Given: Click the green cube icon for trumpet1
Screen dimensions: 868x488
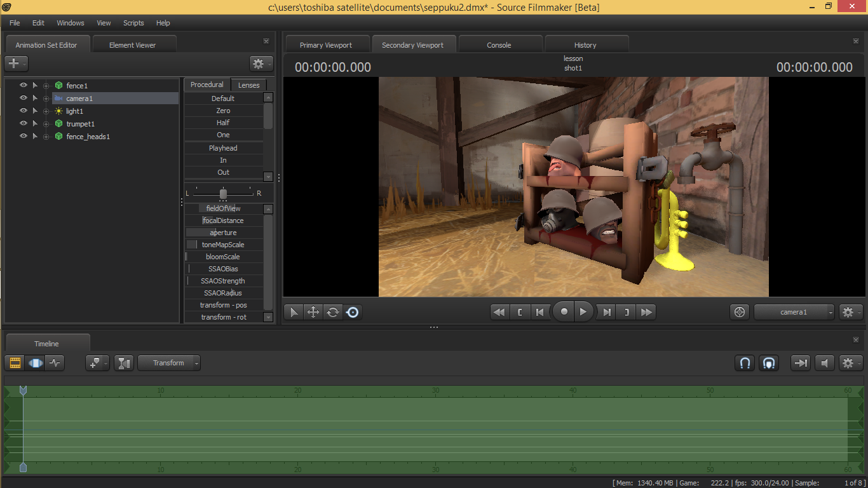Looking at the screenshot, I should (58, 124).
